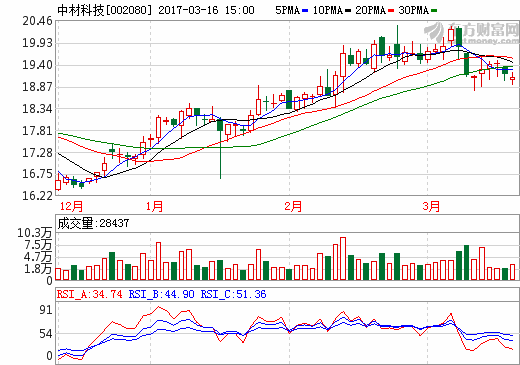520x365 pixels.
Task: Click price axis value 18.87
Action: 37,87
